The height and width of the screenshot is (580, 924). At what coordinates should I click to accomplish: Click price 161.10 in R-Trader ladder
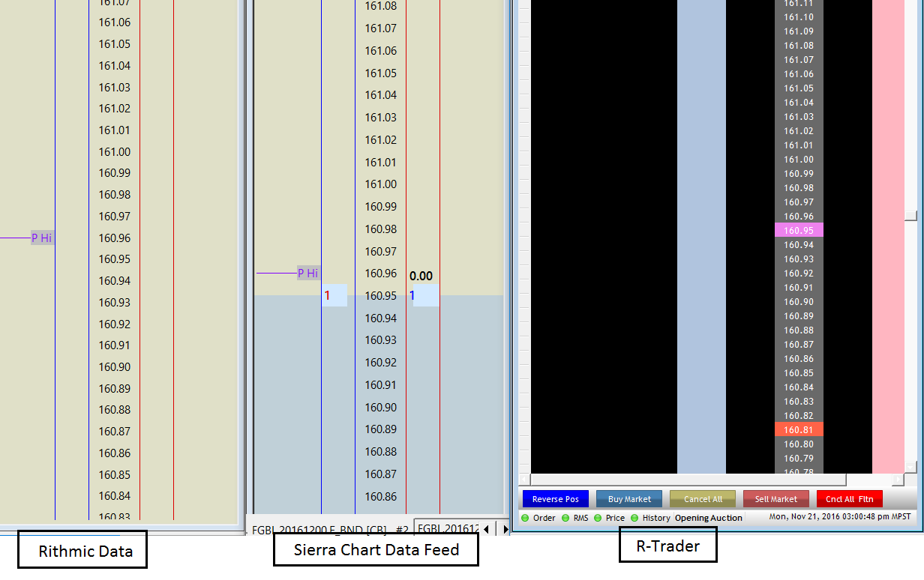[x=799, y=17]
